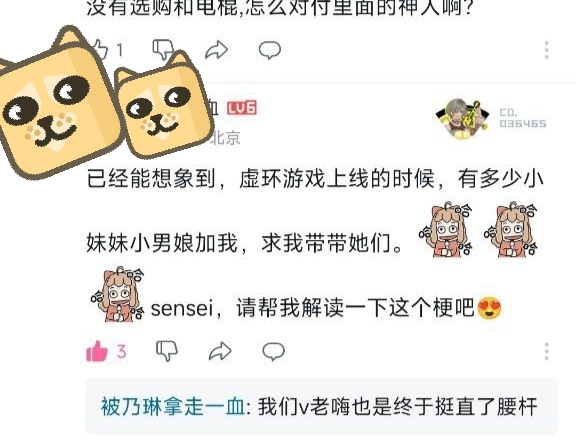Click the first laughing girl sticker
Viewport: 576px width, 442px height.
[x=446, y=230]
